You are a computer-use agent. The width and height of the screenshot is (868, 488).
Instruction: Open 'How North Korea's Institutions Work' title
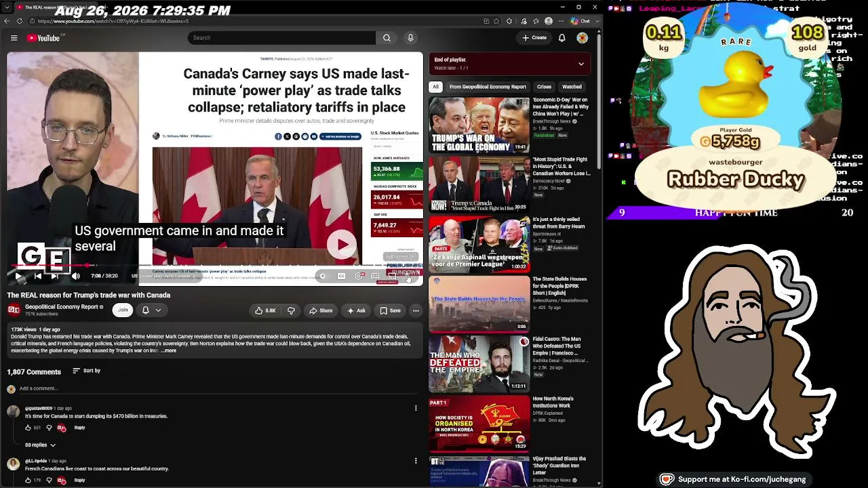coord(553,402)
